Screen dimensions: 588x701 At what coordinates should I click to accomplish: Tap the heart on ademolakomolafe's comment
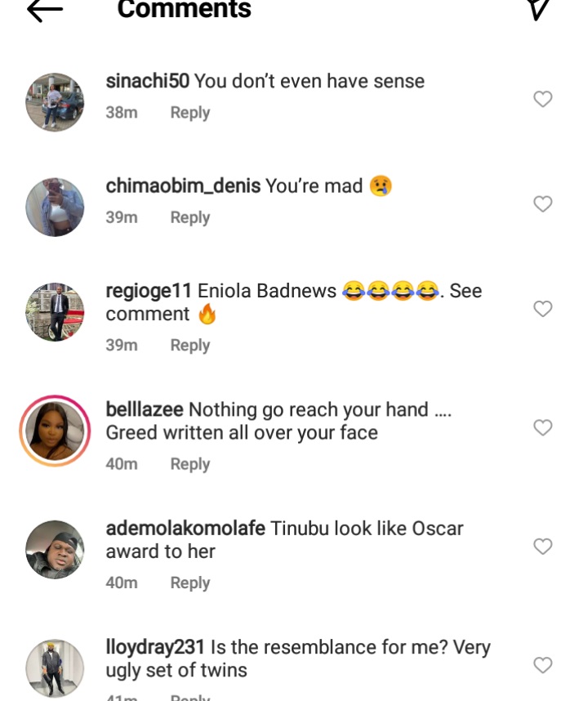click(x=543, y=546)
